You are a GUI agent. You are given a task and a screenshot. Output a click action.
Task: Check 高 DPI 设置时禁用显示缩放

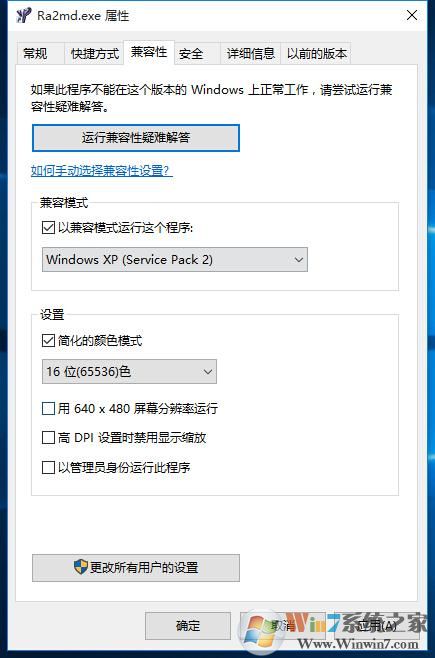tap(48, 438)
